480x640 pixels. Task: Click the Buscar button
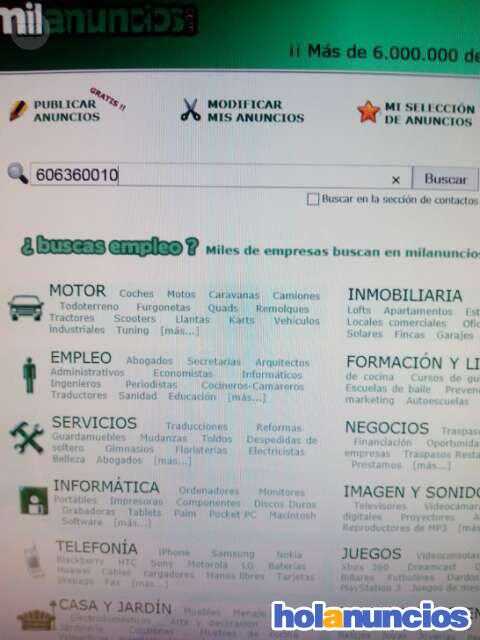pos(445,179)
